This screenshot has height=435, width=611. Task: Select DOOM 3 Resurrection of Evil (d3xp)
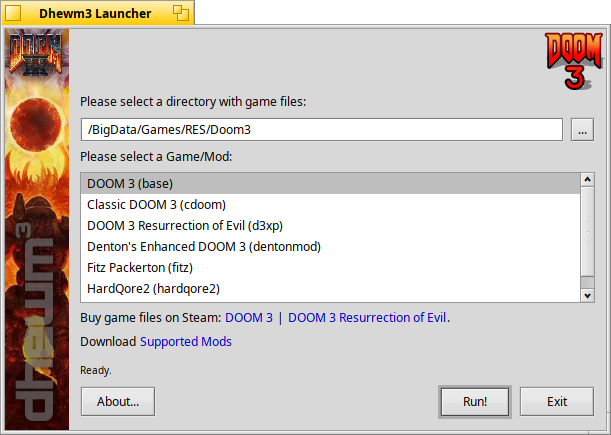[330, 226]
